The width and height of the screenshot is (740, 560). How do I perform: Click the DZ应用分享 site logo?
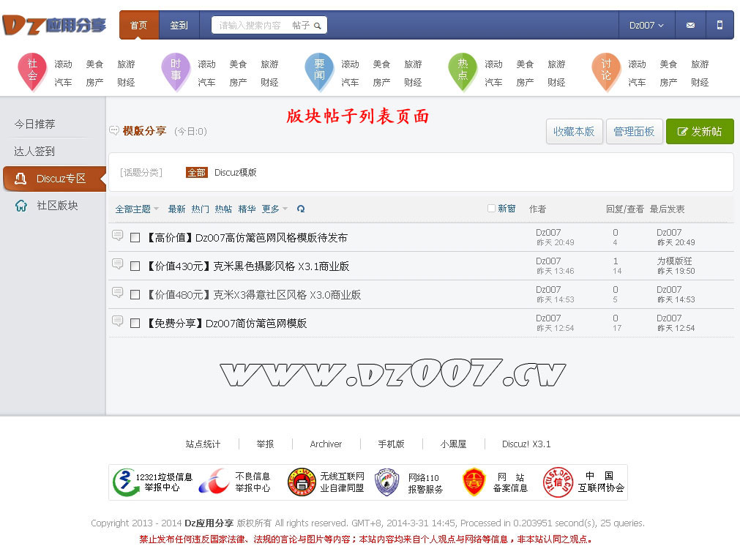[x=54, y=25]
